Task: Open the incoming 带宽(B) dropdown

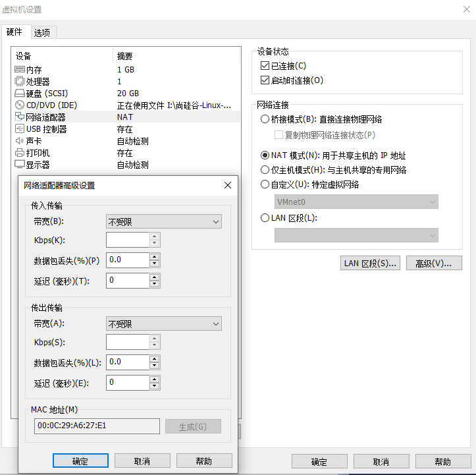Action: click(164, 222)
